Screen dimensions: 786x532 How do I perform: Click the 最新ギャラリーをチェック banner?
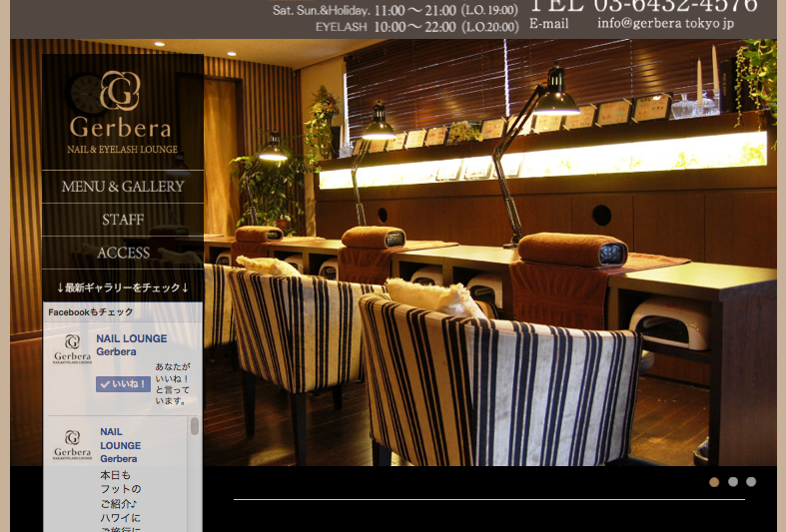coord(123,287)
